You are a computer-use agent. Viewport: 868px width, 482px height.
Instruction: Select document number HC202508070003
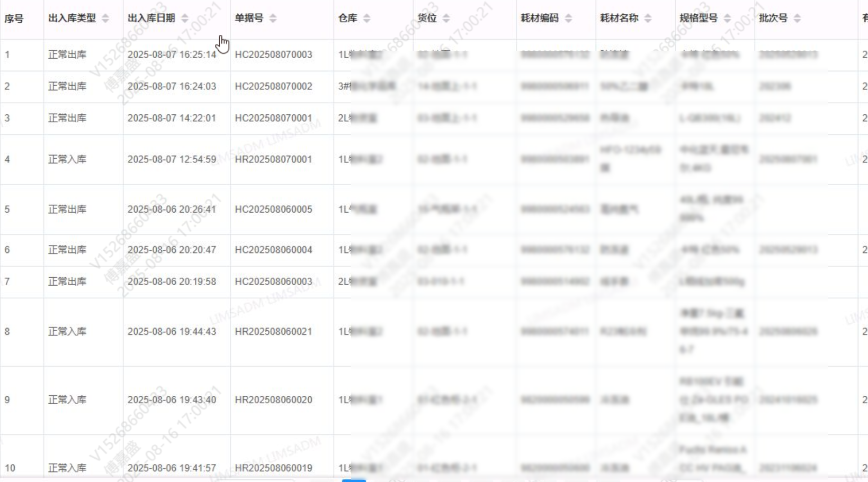(273, 54)
